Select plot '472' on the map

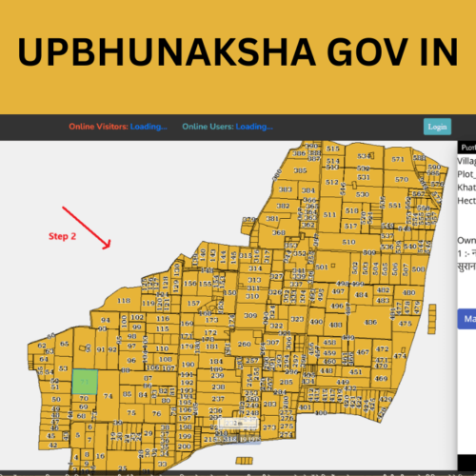pyautogui.click(x=382, y=348)
